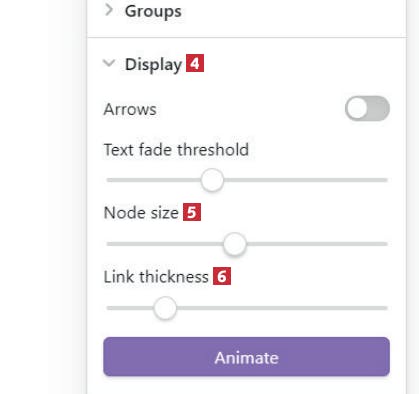Click red badge 4 beside Display
Image resolution: width=419 pixels, height=394 pixels.
(195, 63)
